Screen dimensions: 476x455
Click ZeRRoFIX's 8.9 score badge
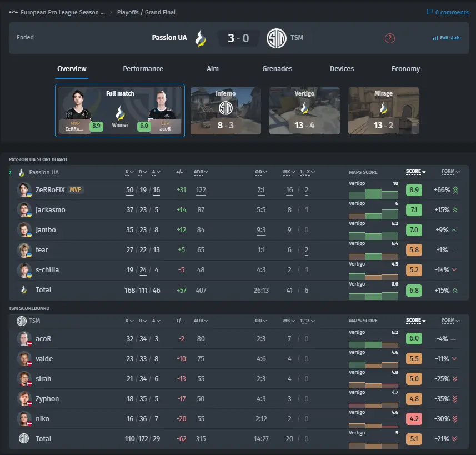(414, 190)
